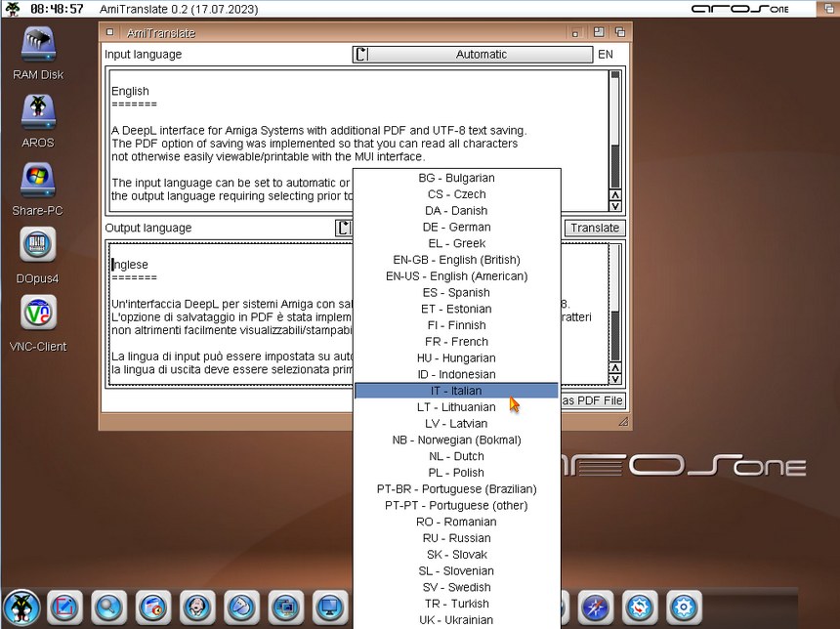Open the Share-PC drive icon

pos(38,180)
